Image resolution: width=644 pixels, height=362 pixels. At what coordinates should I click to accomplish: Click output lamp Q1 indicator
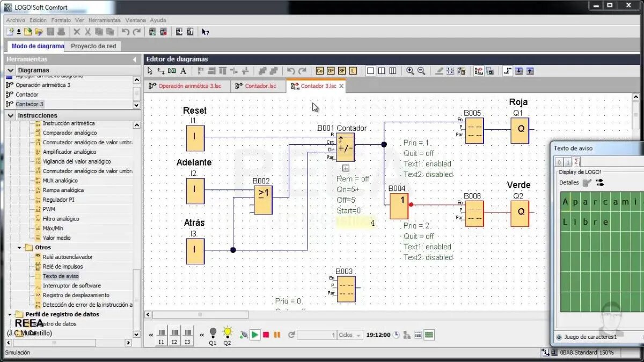click(x=213, y=336)
